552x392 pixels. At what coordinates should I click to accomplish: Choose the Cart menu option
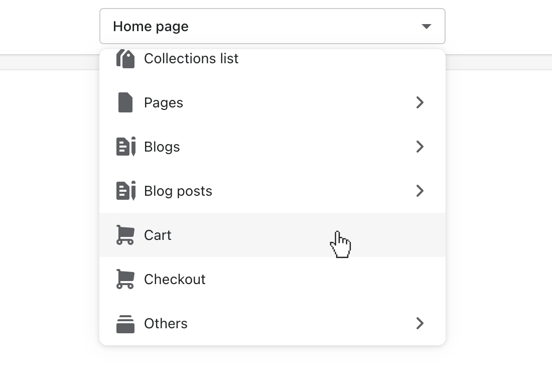(158, 235)
